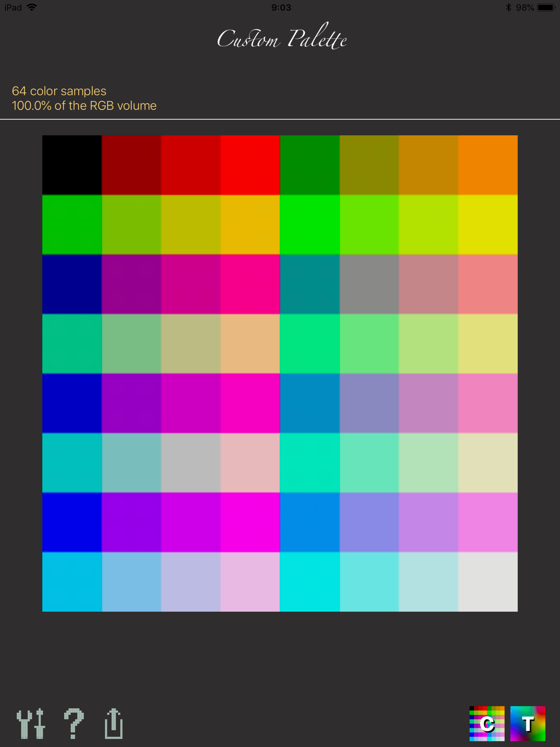The height and width of the screenshot is (747, 560).
Task: Choose the bright magenta swatch
Action: (250, 522)
